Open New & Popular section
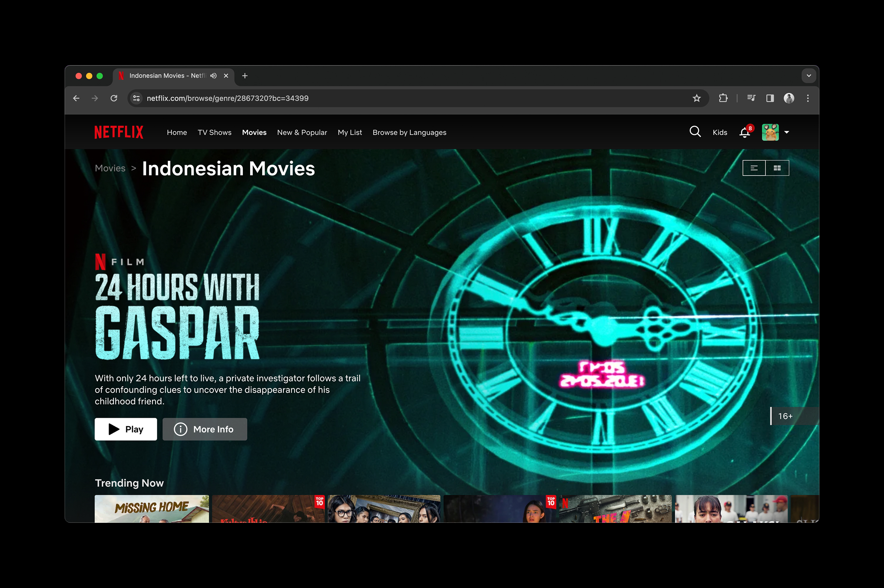 coord(302,133)
